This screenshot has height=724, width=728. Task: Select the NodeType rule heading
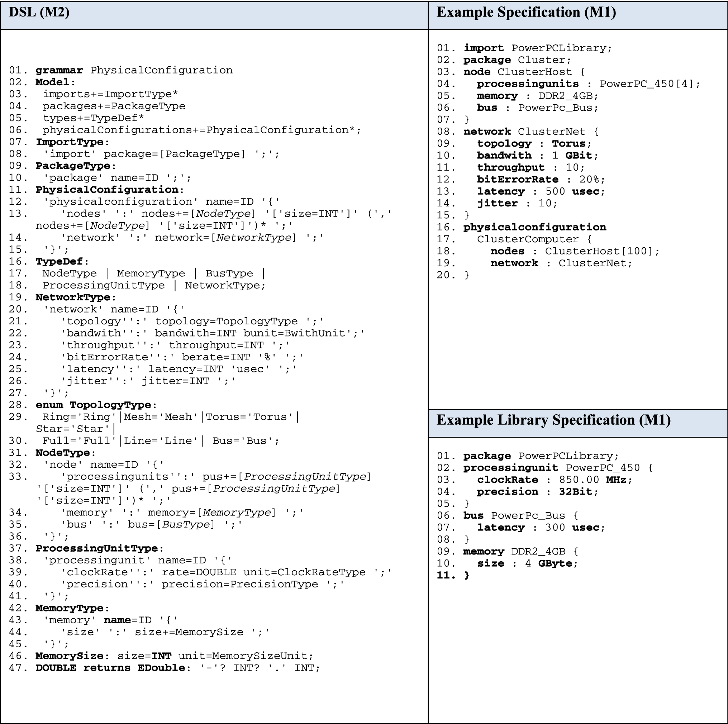(63, 452)
